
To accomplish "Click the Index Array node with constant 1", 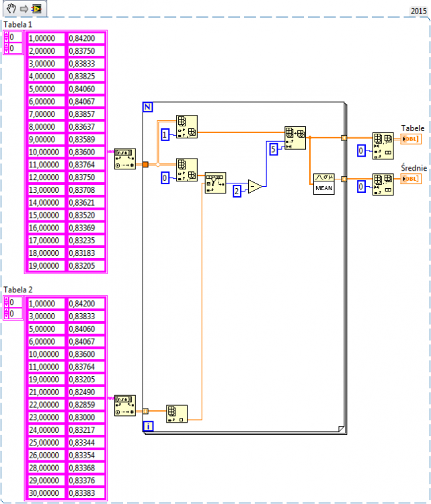I will [187, 126].
